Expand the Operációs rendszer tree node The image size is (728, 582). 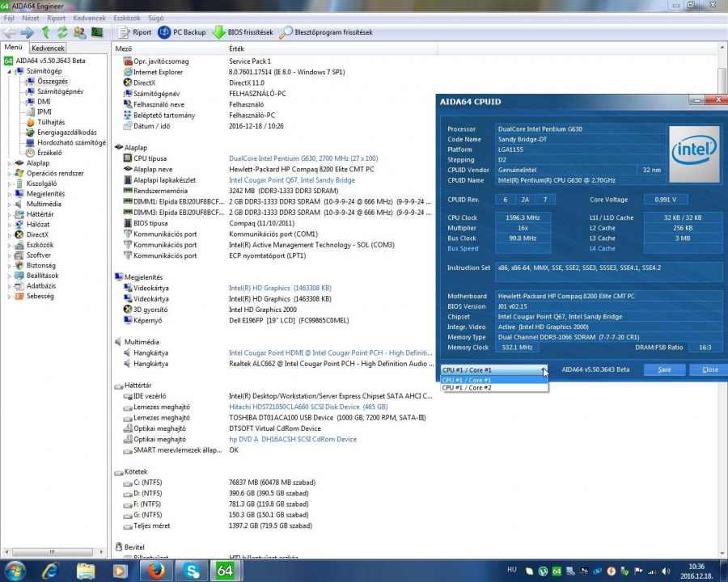[x=9, y=174]
